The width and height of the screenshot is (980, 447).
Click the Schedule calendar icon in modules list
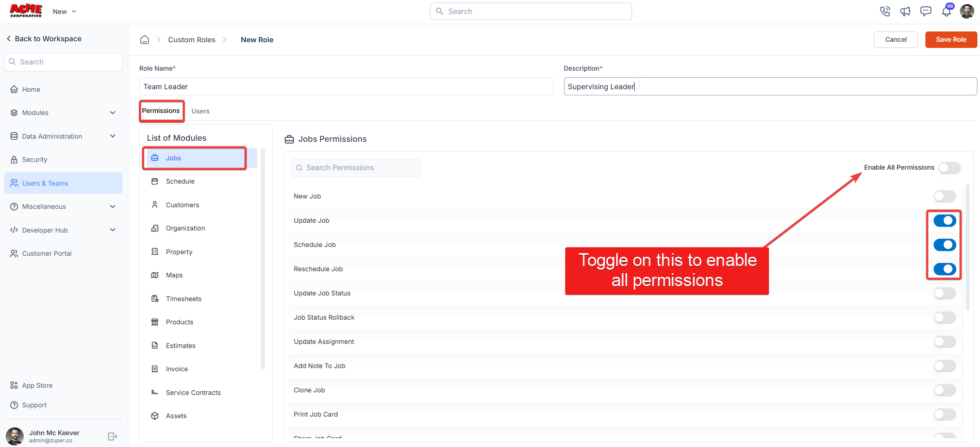tap(155, 181)
